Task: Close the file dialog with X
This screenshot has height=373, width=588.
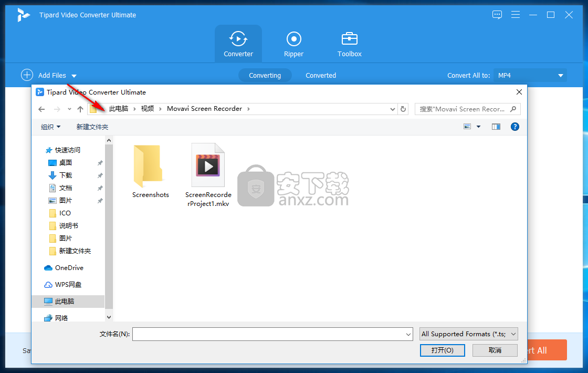Action: (x=519, y=92)
